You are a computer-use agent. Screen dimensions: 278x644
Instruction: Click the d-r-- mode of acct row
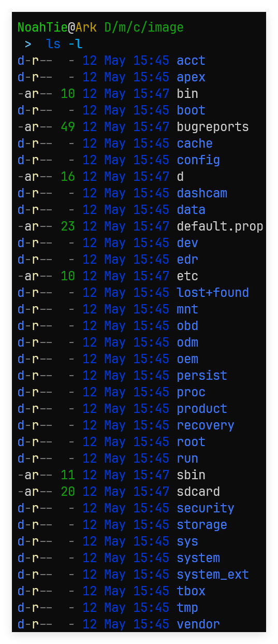(x=35, y=61)
